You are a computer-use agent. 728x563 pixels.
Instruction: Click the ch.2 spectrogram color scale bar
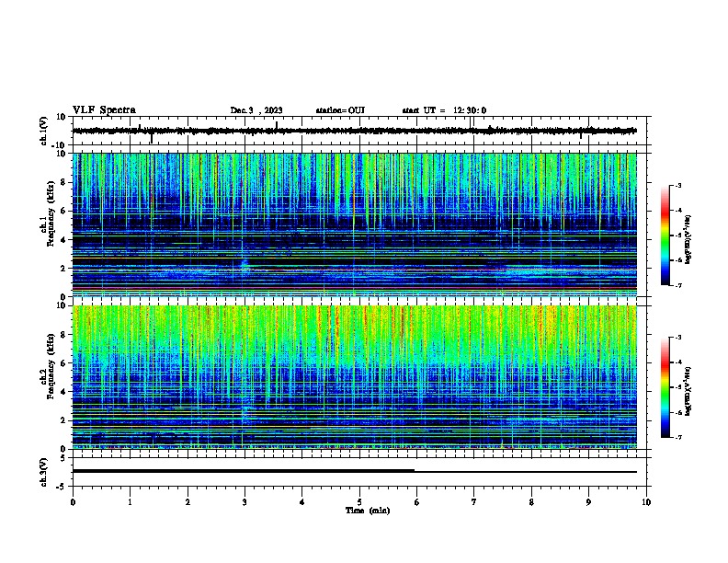pyautogui.click(x=665, y=387)
